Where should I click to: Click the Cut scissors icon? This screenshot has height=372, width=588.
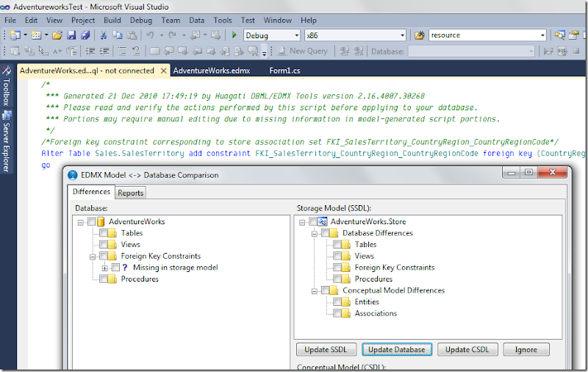tap(104, 35)
